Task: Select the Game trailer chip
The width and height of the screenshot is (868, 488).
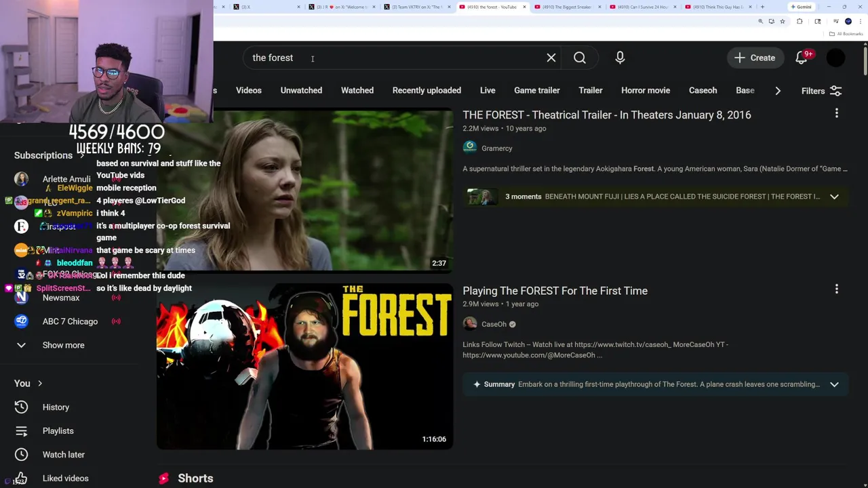Action: tap(537, 90)
